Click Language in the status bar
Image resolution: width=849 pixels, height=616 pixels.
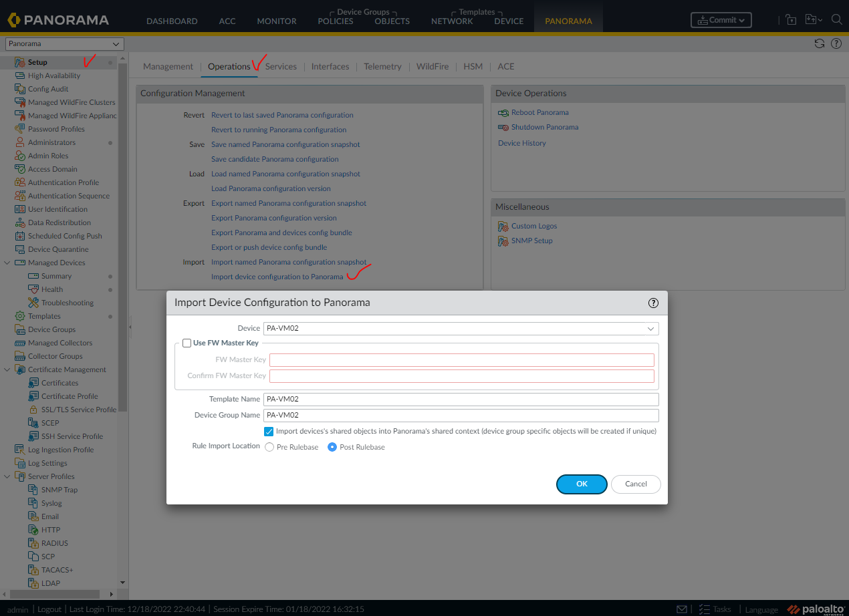tap(761, 609)
